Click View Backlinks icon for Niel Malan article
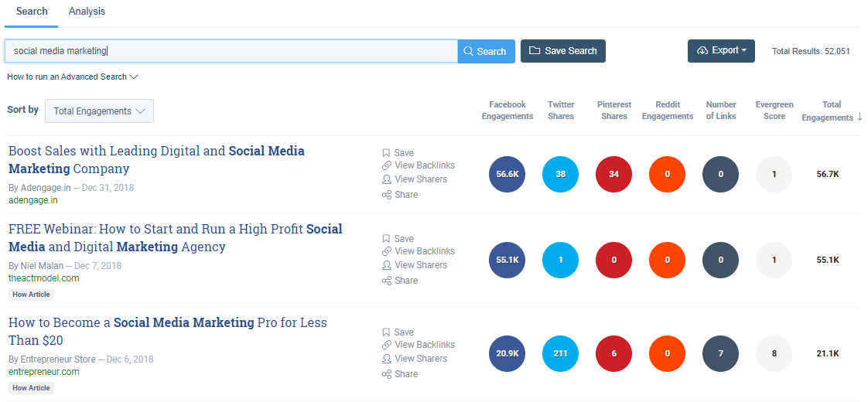The width and height of the screenshot is (868, 402). click(386, 251)
